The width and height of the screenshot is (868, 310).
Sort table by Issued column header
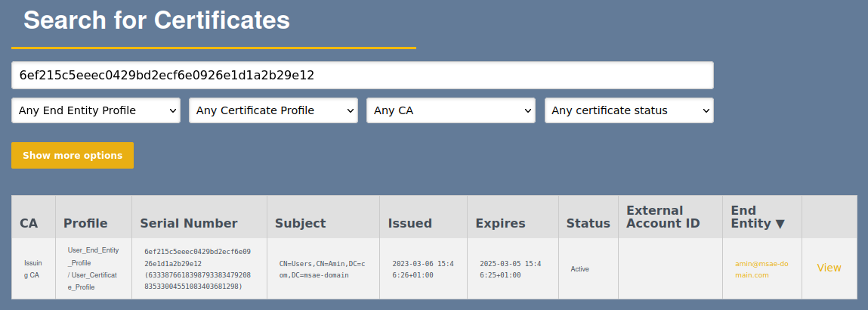coord(409,223)
